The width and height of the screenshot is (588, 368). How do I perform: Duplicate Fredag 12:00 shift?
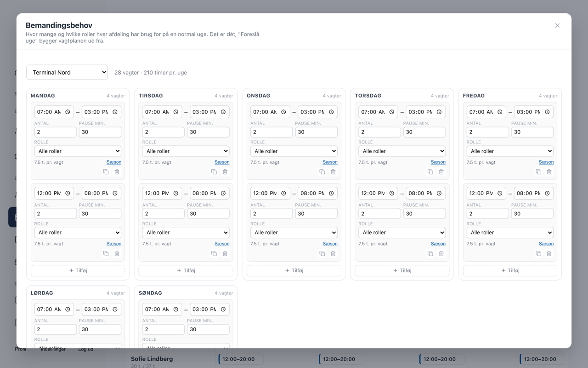click(x=538, y=253)
